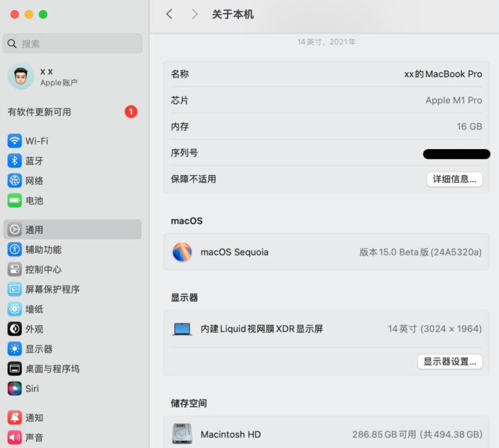Click the 屏幕保护程序 screen saver icon
Viewport: 499px width, 448px height.
pos(14,289)
